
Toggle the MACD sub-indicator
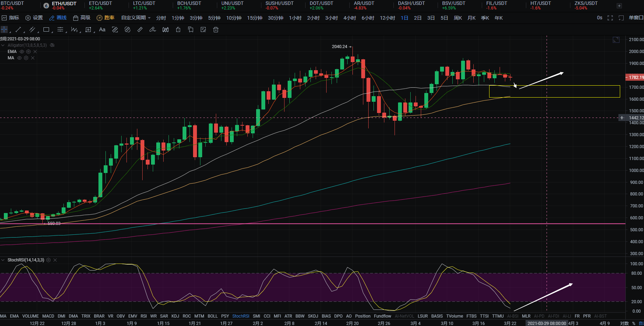(48, 316)
